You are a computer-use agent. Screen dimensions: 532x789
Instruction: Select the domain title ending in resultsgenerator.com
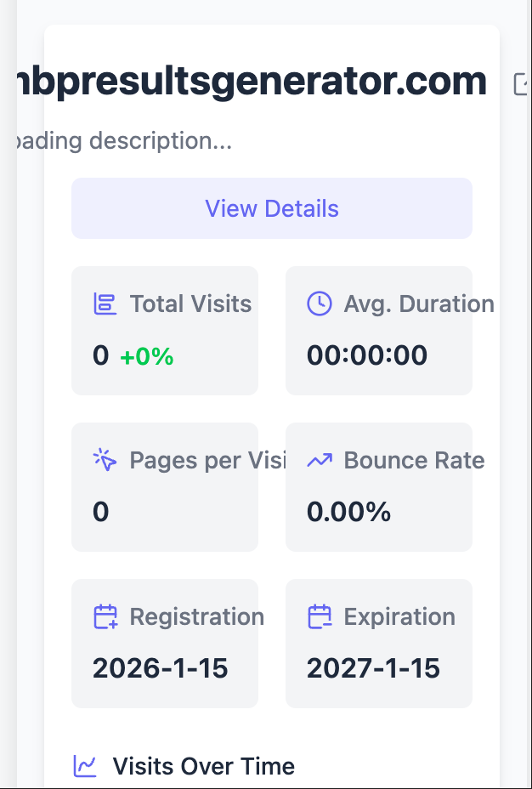click(252, 82)
